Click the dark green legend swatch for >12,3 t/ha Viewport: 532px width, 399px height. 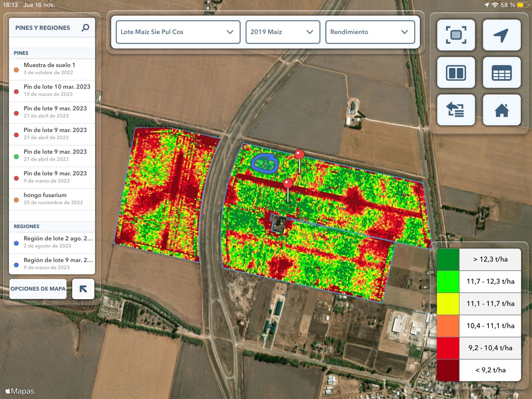448,259
